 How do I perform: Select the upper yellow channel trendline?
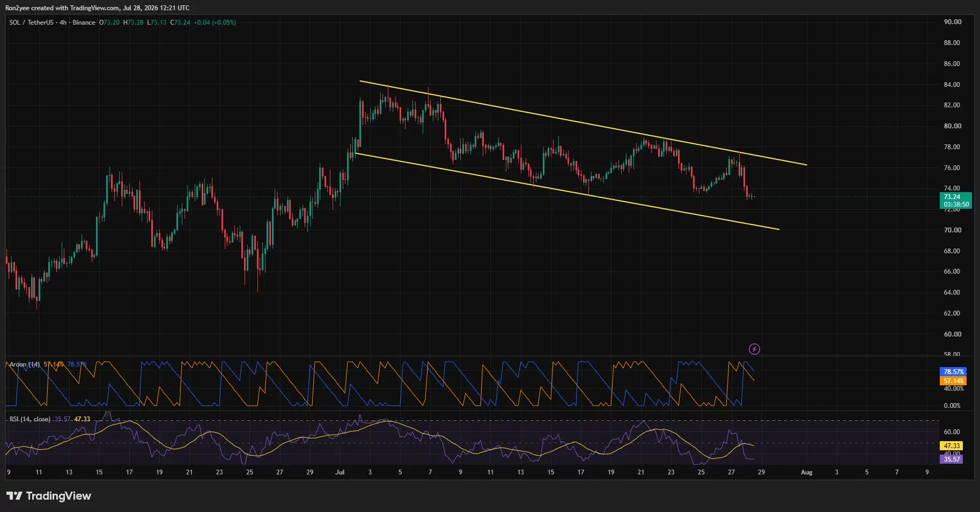pos(583,123)
